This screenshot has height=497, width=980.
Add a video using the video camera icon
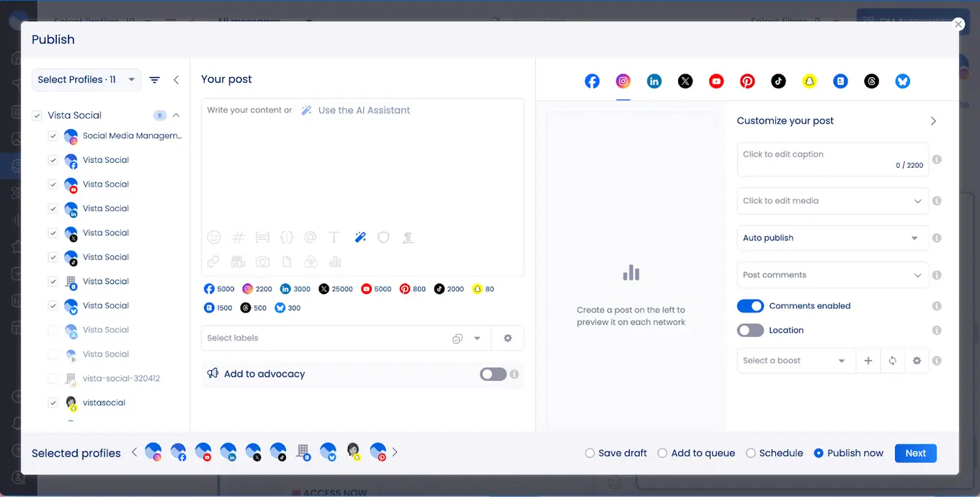pos(238,261)
